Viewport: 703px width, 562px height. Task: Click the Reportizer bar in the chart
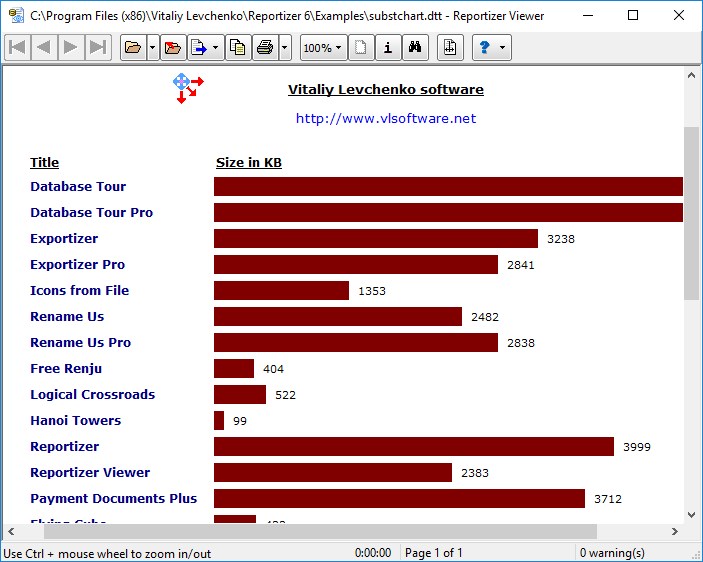click(x=413, y=447)
